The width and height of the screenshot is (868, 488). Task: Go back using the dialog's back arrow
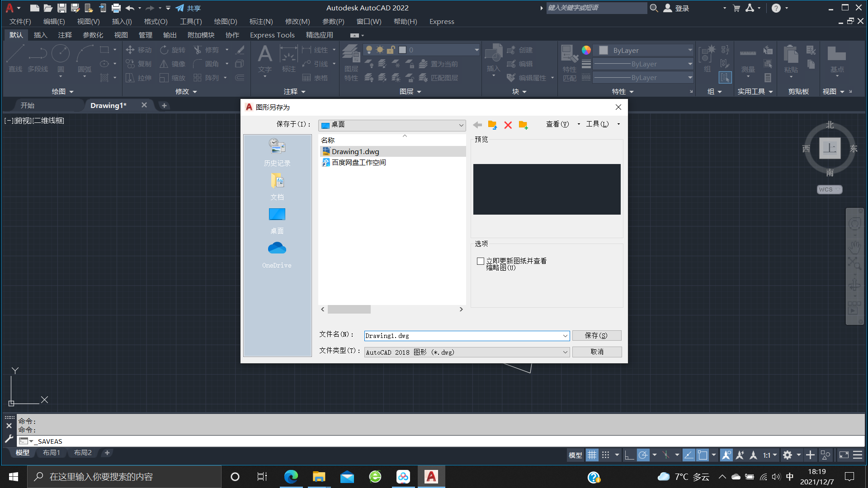(x=477, y=125)
